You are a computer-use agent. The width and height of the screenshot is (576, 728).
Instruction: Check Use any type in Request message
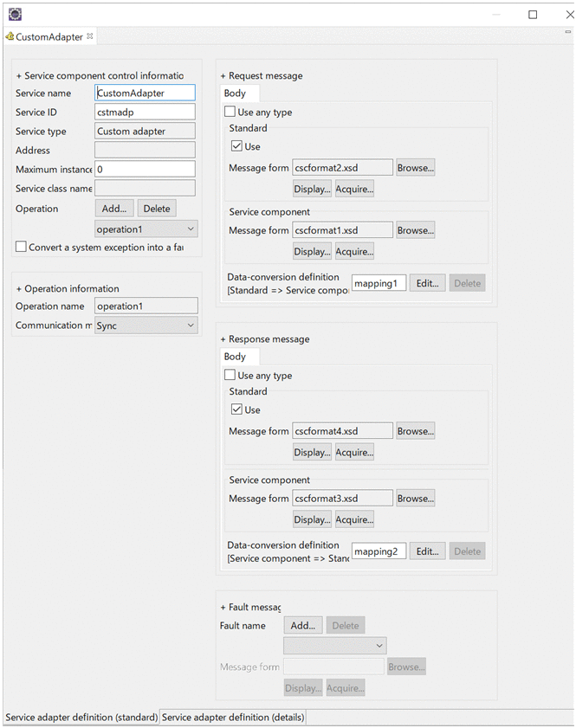pos(230,112)
